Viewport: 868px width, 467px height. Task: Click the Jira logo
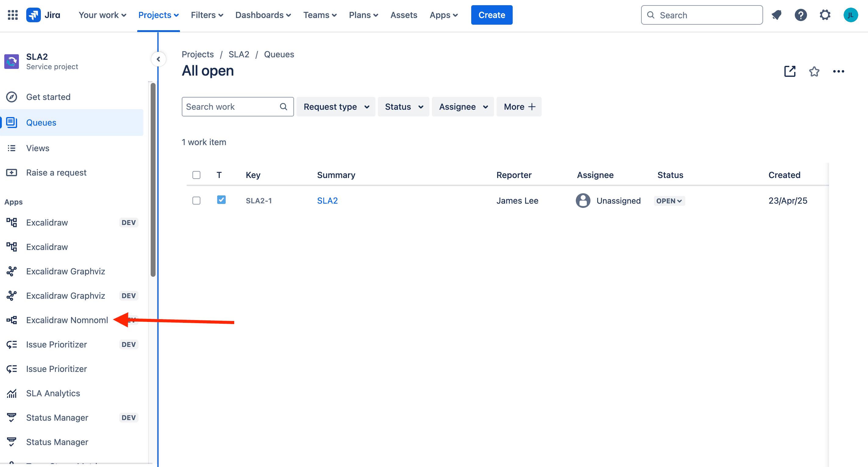point(44,15)
